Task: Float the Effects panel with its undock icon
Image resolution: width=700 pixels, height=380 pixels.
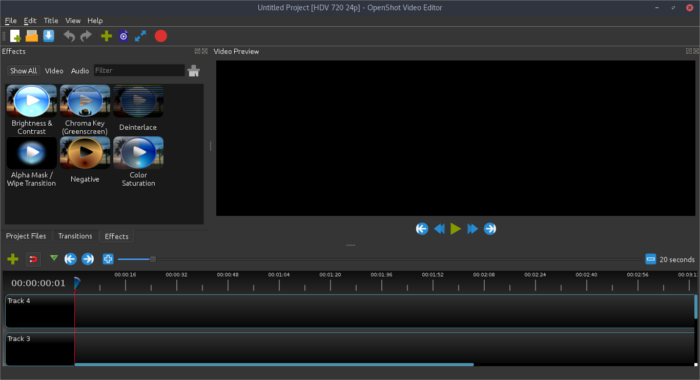Action: point(197,51)
